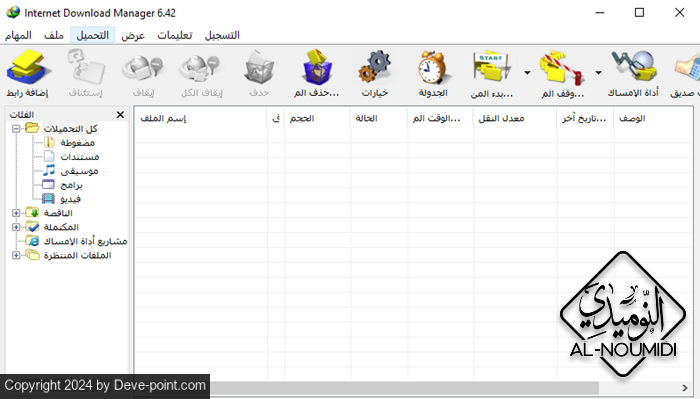
Task: Open the Scheduler (الجدولة) clock icon
Action: tap(433, 74)
